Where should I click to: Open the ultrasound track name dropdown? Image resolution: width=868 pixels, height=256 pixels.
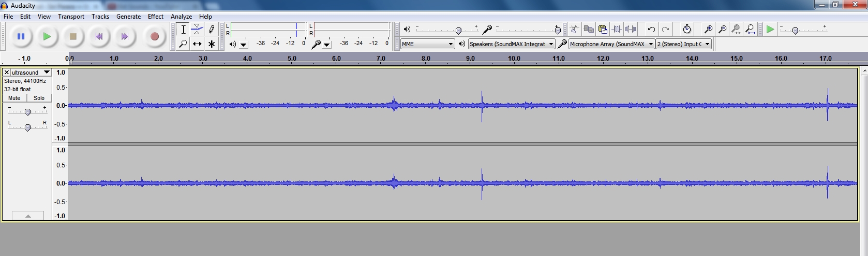point(47,73)
